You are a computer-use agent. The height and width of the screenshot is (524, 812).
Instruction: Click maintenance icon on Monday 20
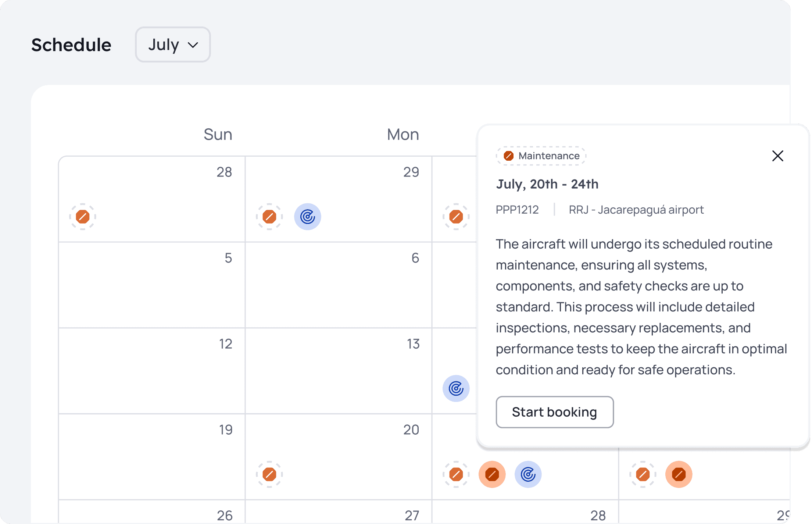point(269,474)
